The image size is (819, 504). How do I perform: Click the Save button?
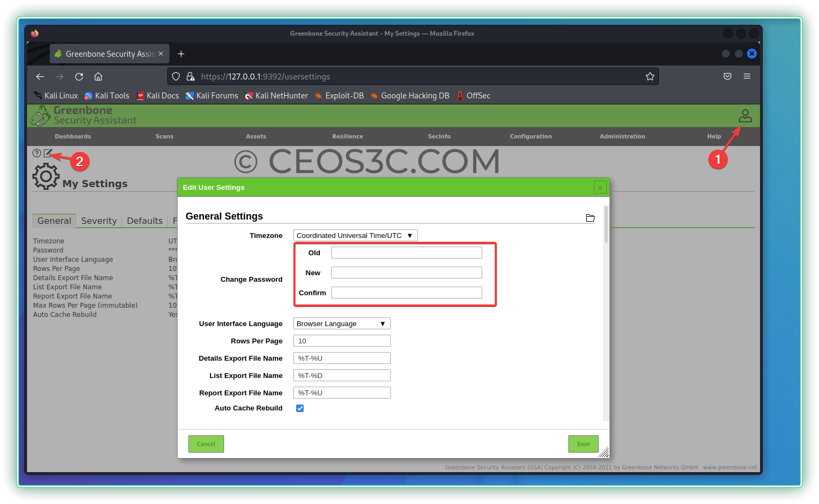click(x=583, y=443)
